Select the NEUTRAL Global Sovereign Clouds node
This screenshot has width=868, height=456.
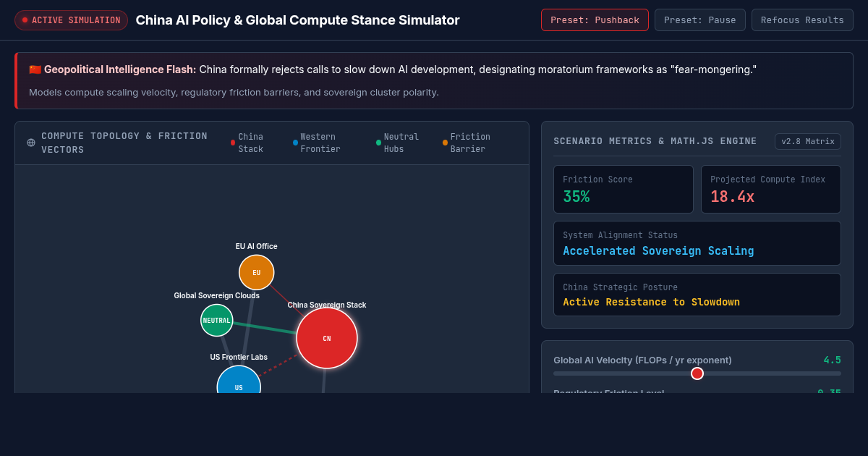point(217,320)
